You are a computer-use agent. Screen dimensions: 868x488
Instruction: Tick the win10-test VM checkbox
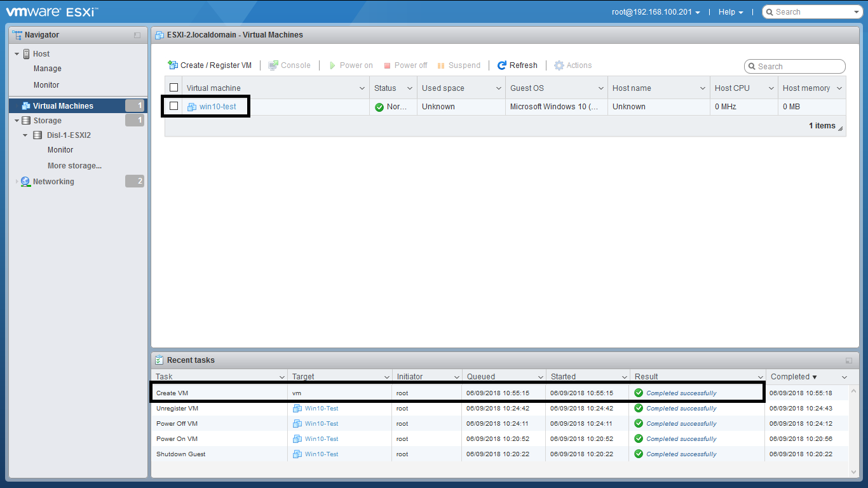173,106
